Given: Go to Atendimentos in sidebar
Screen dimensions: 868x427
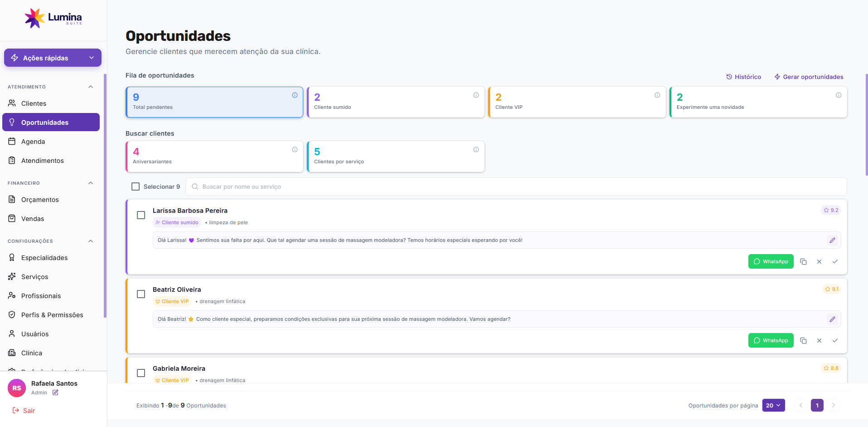Looking at the screenshot, I should pyautogui.click(x=51, y=161).
